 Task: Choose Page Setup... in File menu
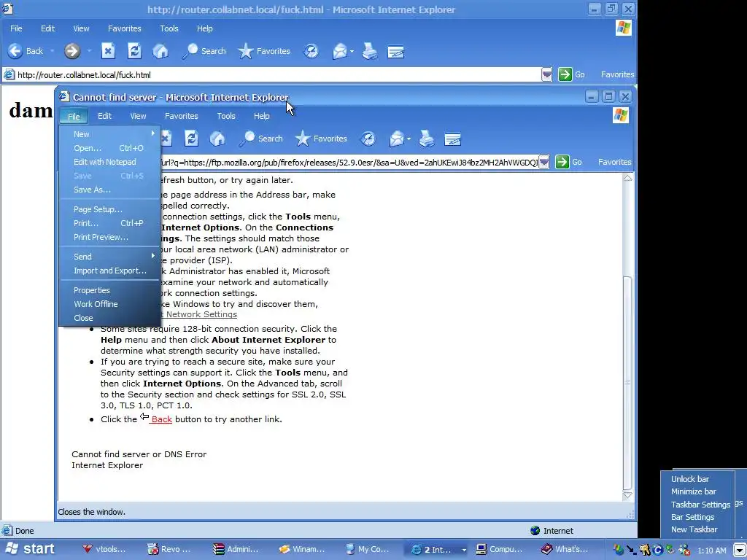[x=109, y=209]
